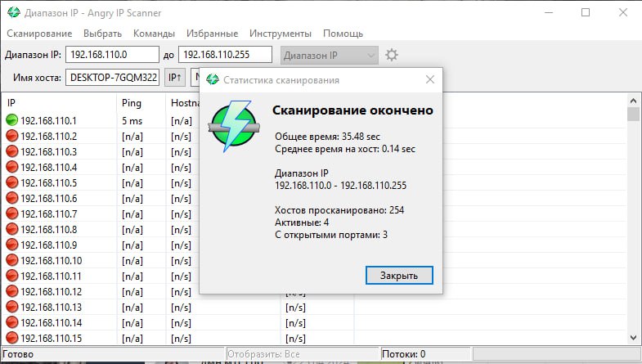Open the Инструменты menu

click(x=281, y=34)
